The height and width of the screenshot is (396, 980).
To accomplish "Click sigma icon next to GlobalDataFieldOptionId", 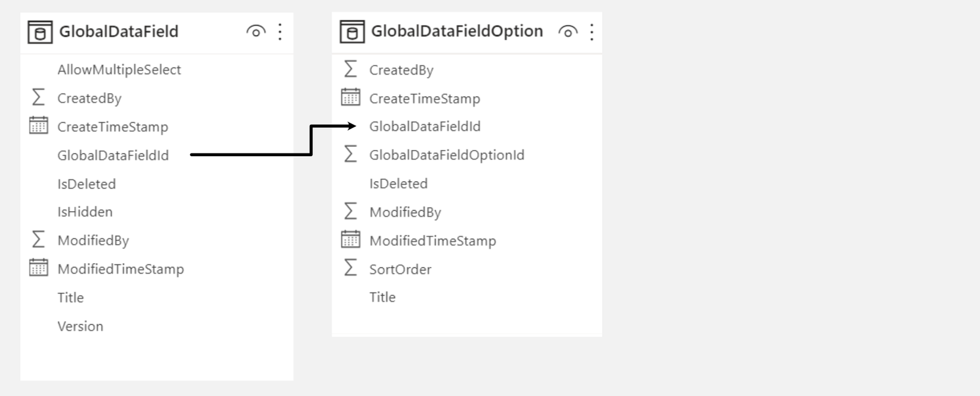I will click(350, 154).
